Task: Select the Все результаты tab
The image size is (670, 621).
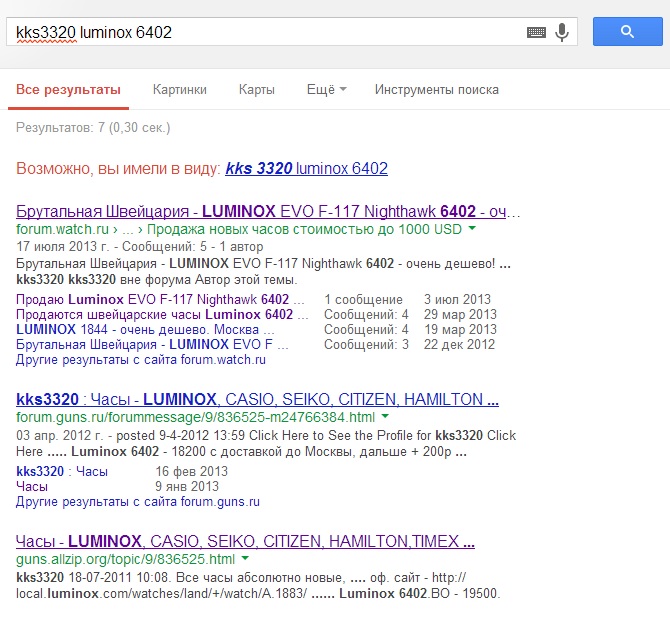Action: point(69,90)
